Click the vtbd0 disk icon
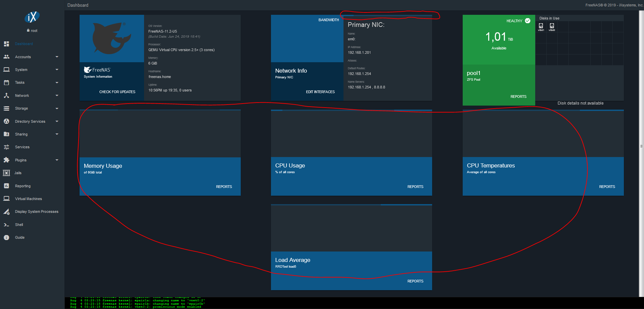Viewport: 644px width, 309px height. coord(552,26)
